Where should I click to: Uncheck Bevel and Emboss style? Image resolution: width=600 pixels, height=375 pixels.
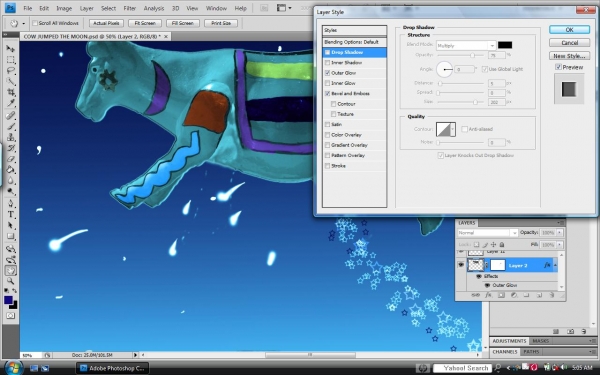click(328, 94)
